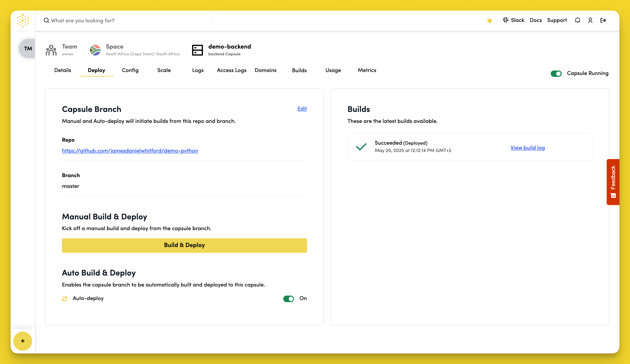Open the floating plus button

coord(23,341)
